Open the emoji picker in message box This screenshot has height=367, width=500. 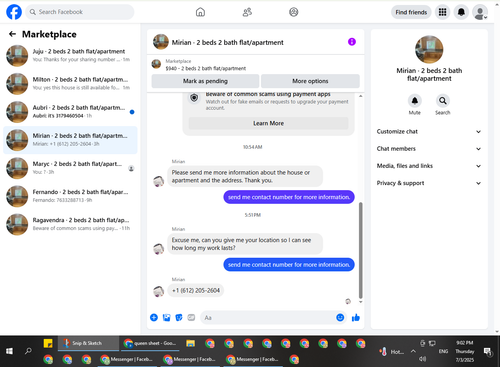[x=340, y=317]
